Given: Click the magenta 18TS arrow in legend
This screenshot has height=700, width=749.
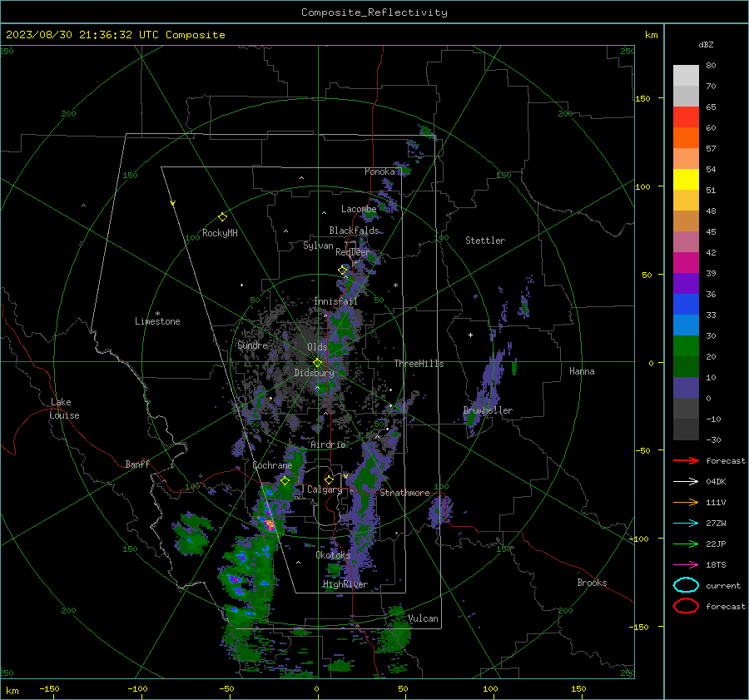Looking at the screenshot, I should pyautogui.click(x=686, y=565).
